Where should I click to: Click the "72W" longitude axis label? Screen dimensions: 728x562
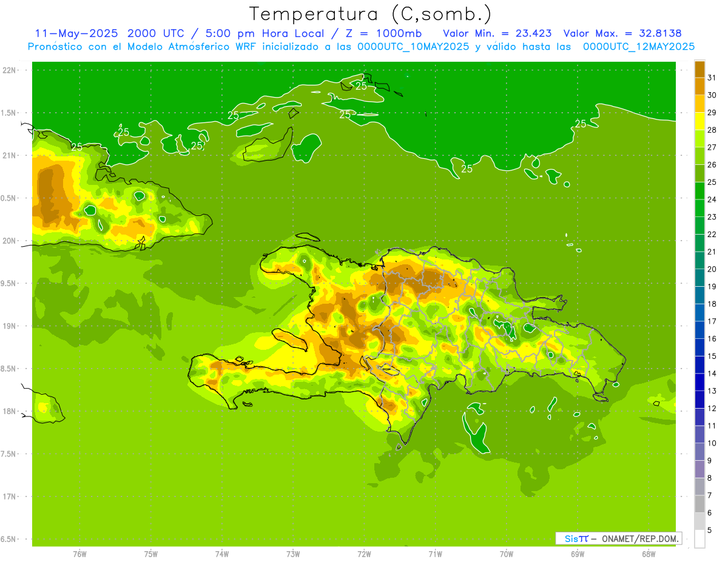pyautogui.click(x=364, y=554)
